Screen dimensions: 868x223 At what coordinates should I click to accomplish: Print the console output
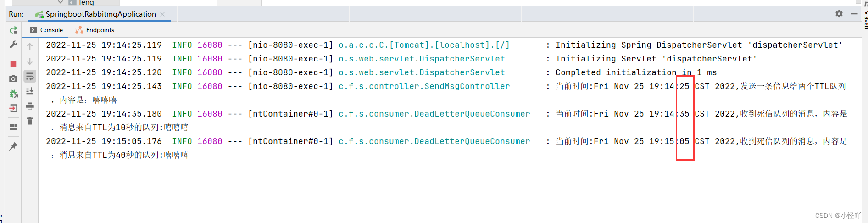click(30, 106)
